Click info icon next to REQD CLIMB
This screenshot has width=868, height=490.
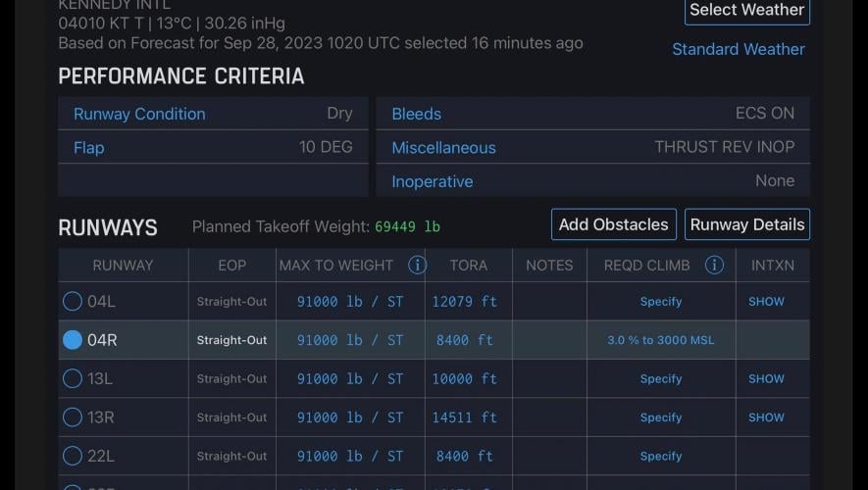714,265
